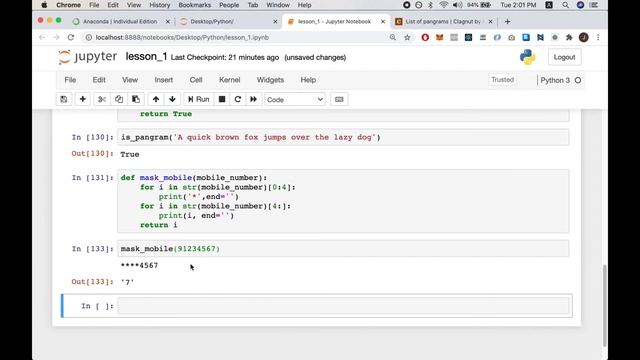Restart the kernel circular arrow icon
The image size is (640, 360).
(238, 99)
